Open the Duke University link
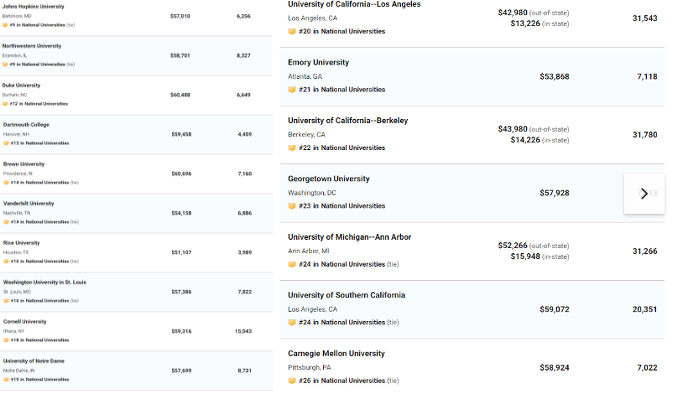Image resolution: width=683 pixels, height=394 pixels. click(x=21, y=85)
